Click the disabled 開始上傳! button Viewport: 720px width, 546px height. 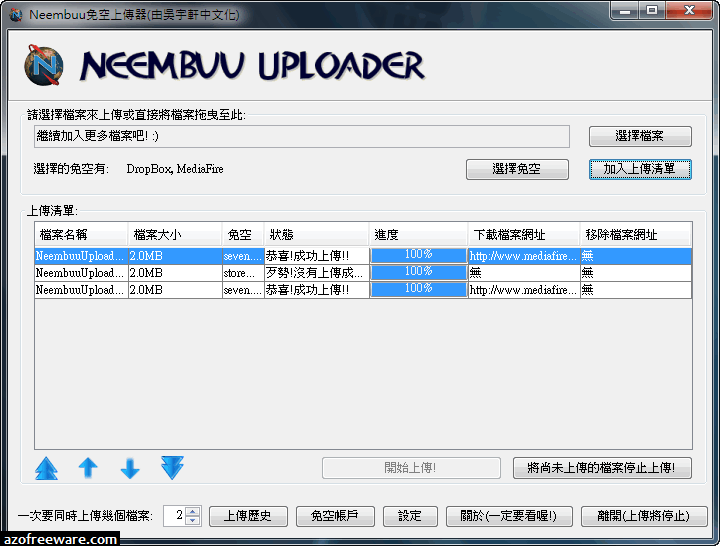coord(411,468)
